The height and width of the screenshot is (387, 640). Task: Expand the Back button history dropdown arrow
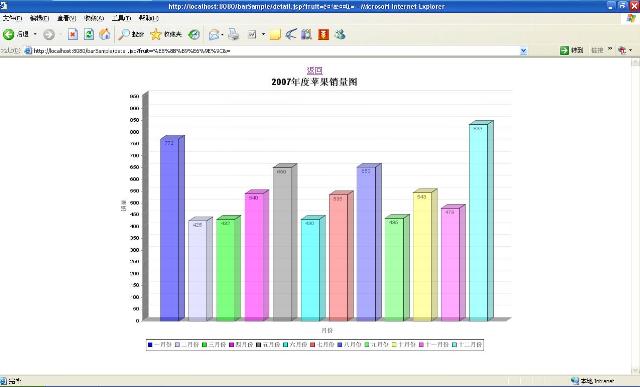(35, 34)
